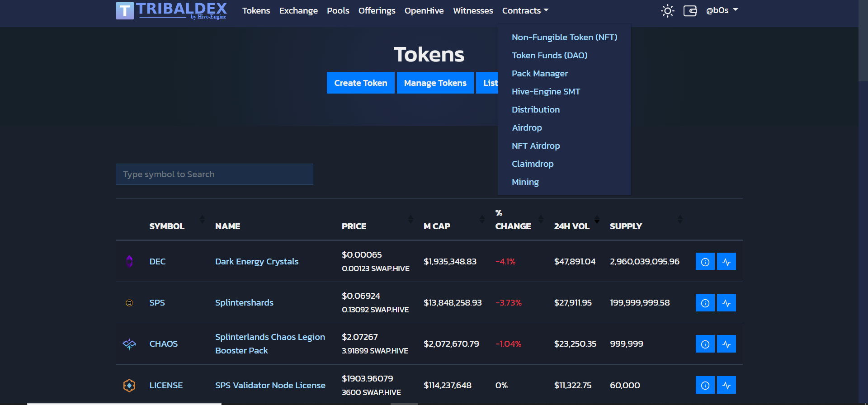Focus the symbol search field

[x=214, y=174]
